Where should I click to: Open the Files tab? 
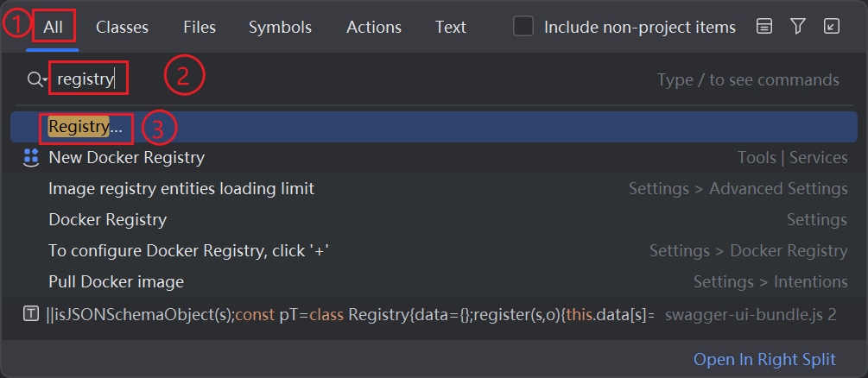[200, 27]
